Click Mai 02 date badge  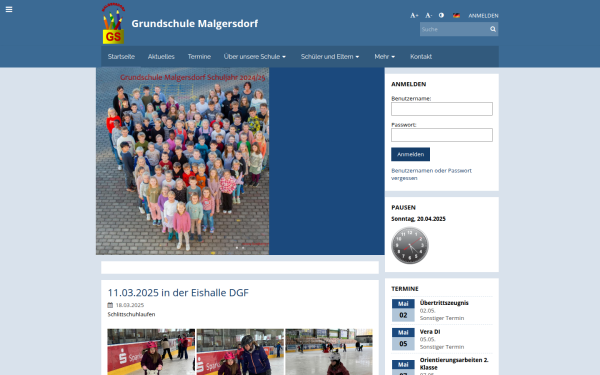tap(403, 310)
